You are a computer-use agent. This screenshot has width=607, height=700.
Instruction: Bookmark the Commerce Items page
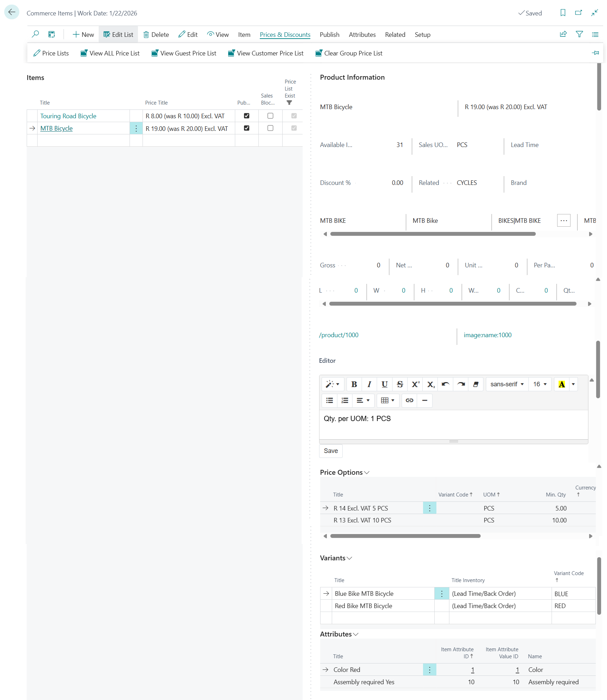pos(563,13)
